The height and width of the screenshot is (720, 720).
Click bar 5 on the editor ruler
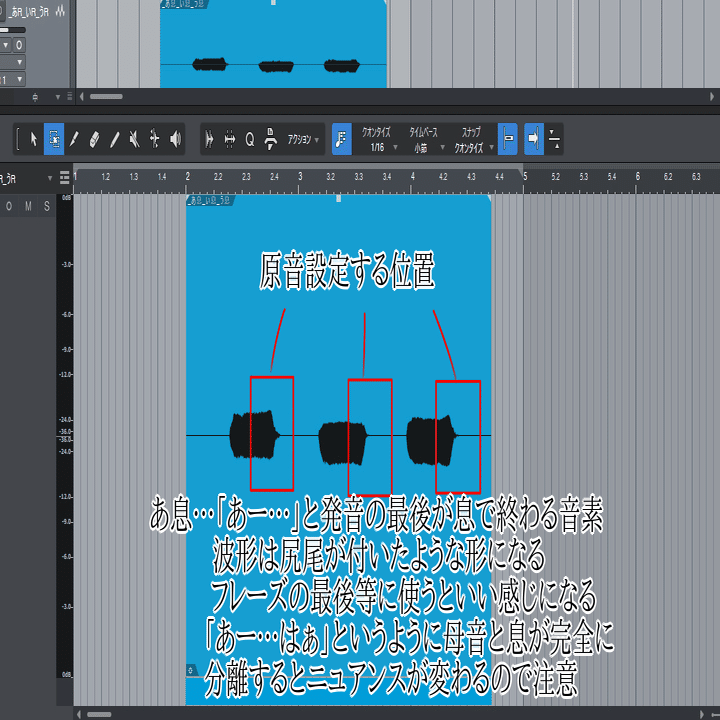(525, 176)
